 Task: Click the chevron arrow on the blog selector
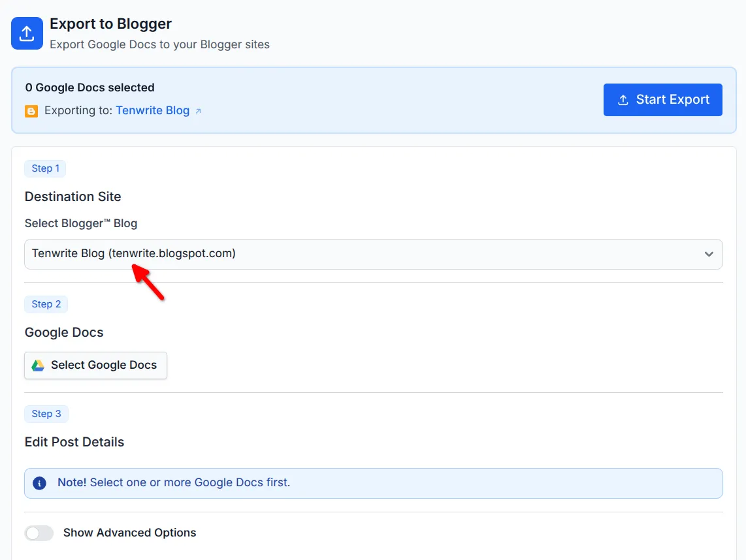709,254
